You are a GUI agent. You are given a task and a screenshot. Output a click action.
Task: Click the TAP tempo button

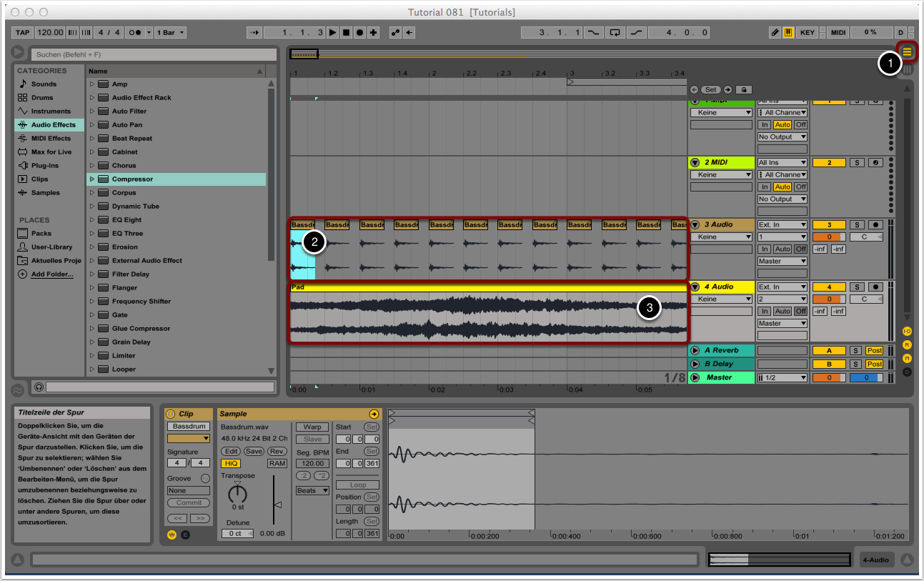(22, 33)
